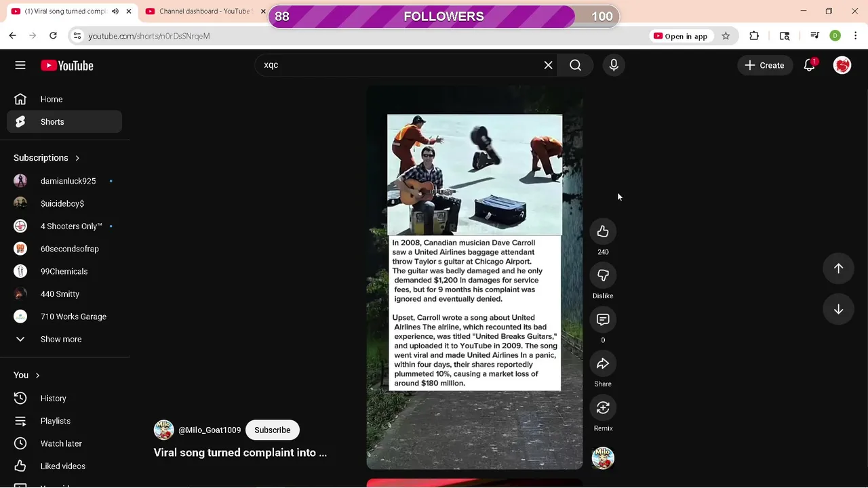The image size is (868, 488).
Task: Open the Milo sound thumbnail
Action: [603, 458]
